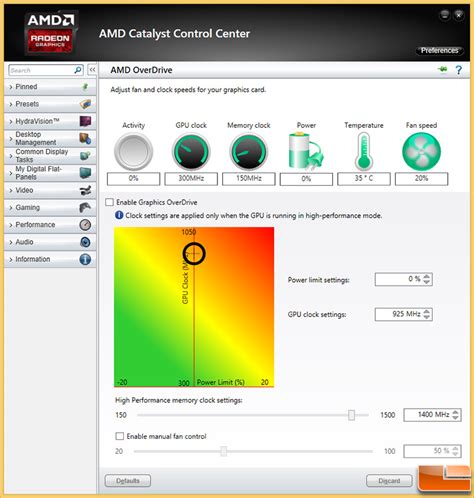Minimize the Catalyst Control Center window
Viewport: 474px width, 498px height.
coord(444,15)
